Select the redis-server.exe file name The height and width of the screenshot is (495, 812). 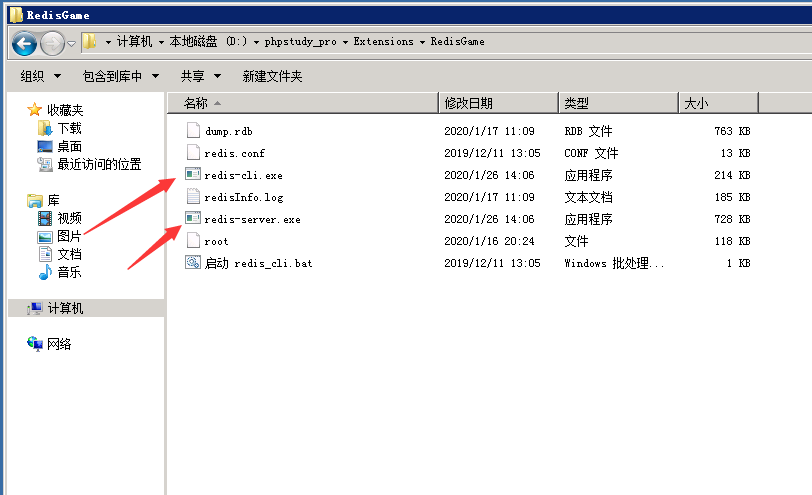coord(252,220)
